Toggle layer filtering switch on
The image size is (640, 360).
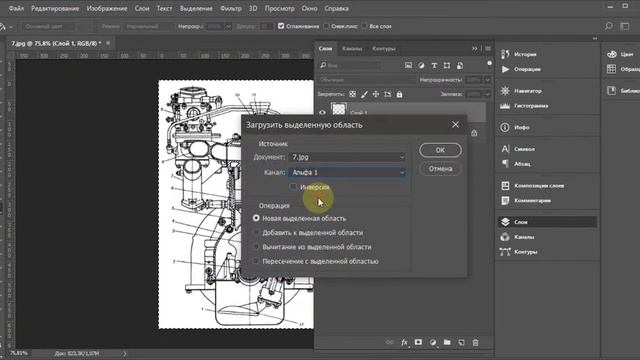489,63
